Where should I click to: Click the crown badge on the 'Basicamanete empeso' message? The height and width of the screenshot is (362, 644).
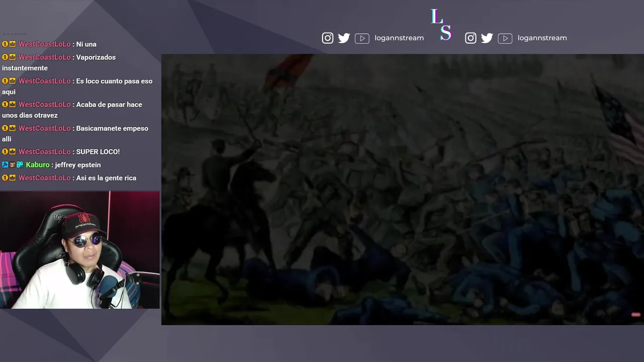pos(13,128)
